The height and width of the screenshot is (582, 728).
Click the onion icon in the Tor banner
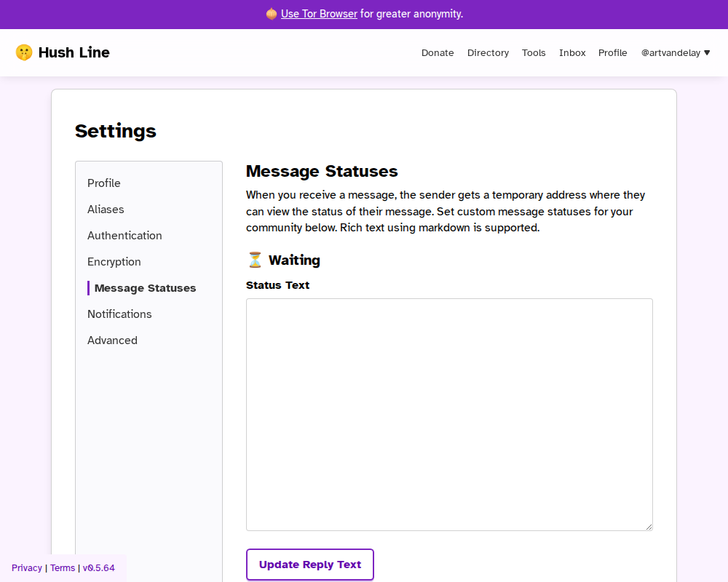coord(271,14)
